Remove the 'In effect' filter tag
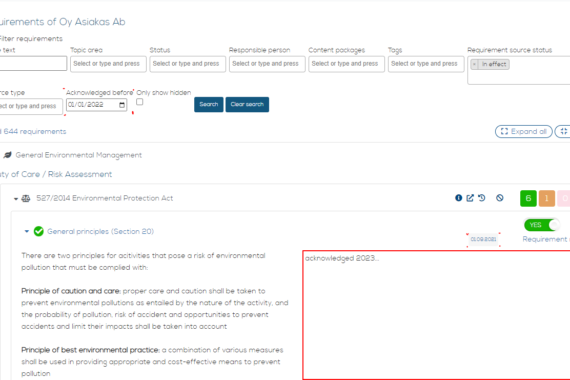This screenshot has height=380, width=570. [x=474, y=64]
